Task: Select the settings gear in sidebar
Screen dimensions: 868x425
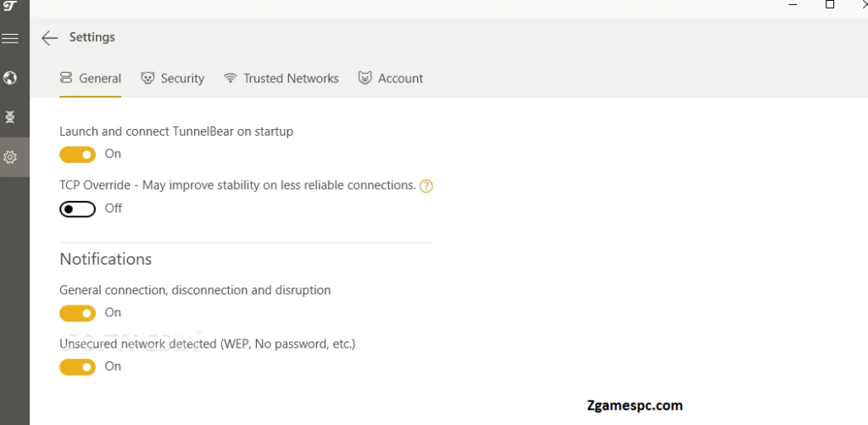Action: [10, 158]
